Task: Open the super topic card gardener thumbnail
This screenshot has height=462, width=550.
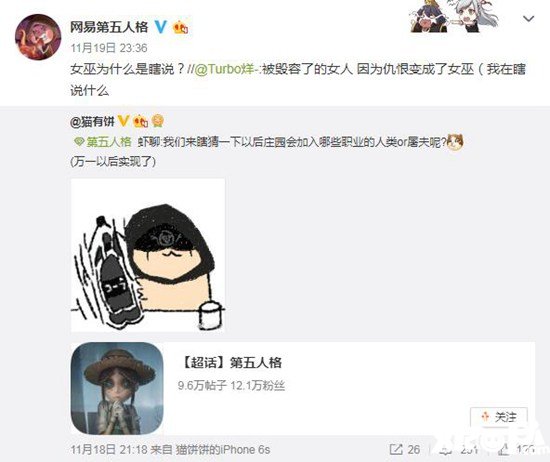Action: coord(117,388)
